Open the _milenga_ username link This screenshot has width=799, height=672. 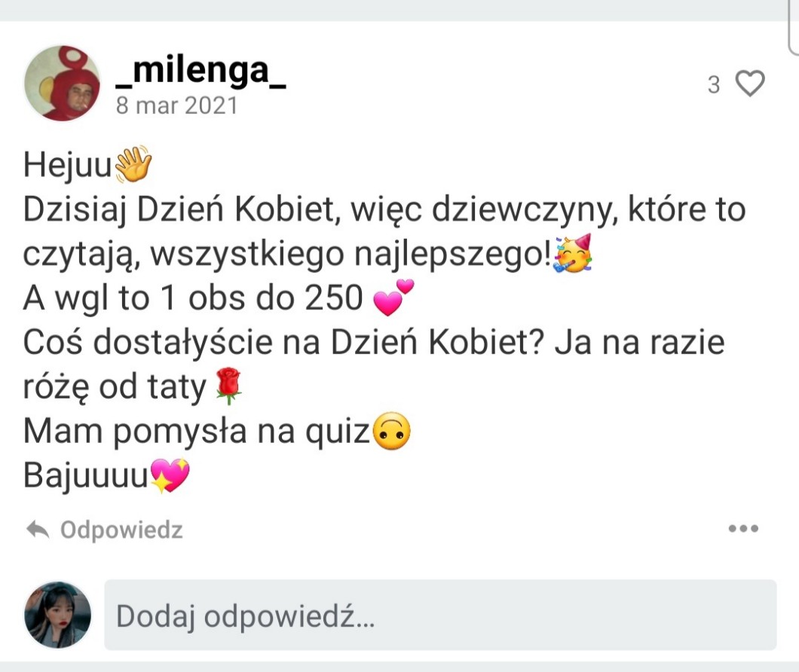(201, 70)
